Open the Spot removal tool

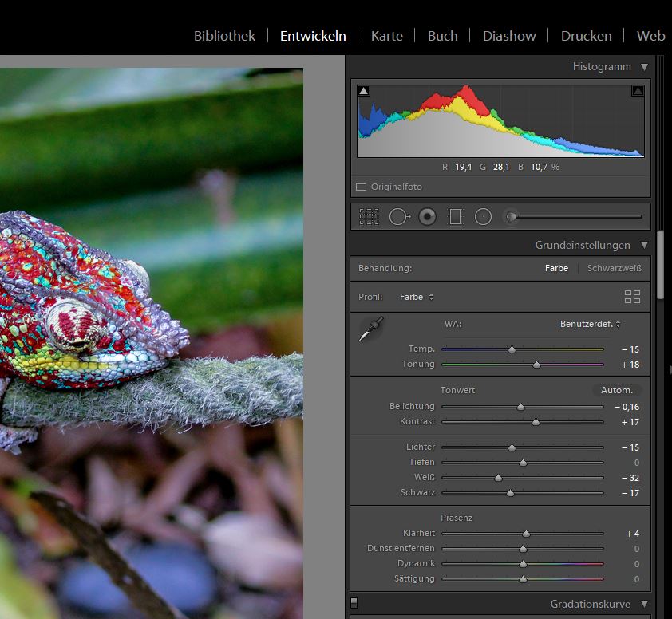[399, 215]
